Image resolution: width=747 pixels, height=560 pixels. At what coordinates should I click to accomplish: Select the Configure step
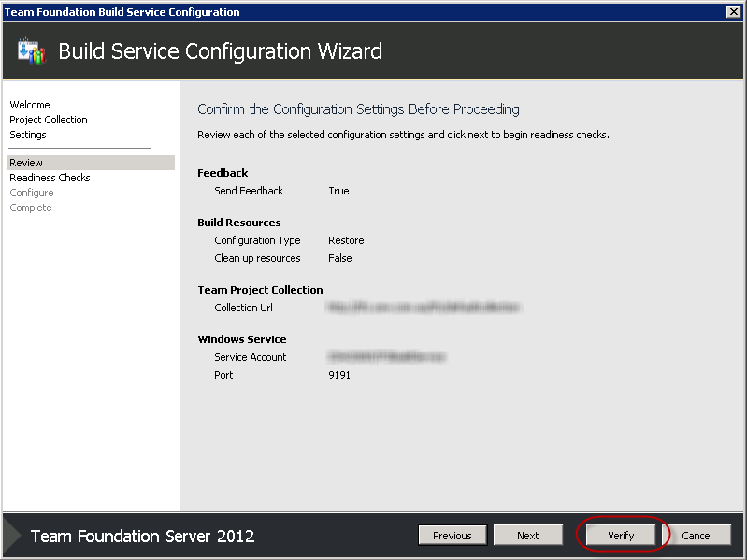pyautogui.click(x=32, y=193)
